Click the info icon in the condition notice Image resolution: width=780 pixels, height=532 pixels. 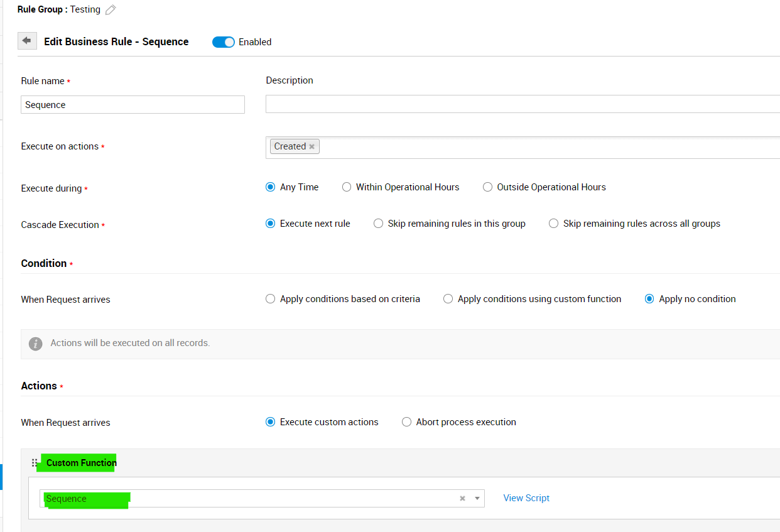pyautogui.click(x=36, y=344)
